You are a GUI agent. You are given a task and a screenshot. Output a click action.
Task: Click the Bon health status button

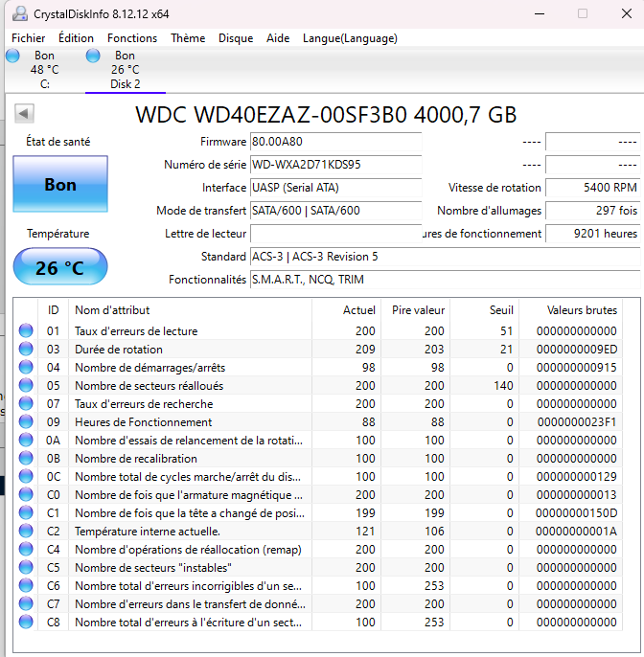(x=60, y=185)
